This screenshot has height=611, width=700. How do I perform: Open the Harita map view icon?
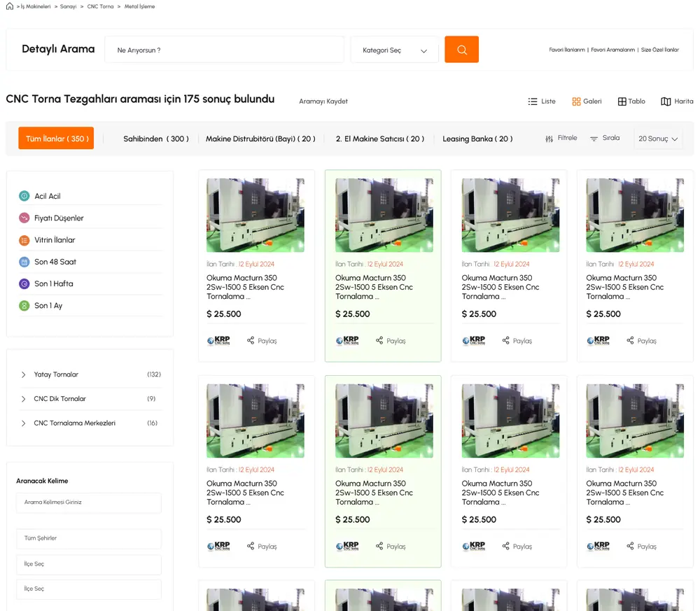point(666,101)
